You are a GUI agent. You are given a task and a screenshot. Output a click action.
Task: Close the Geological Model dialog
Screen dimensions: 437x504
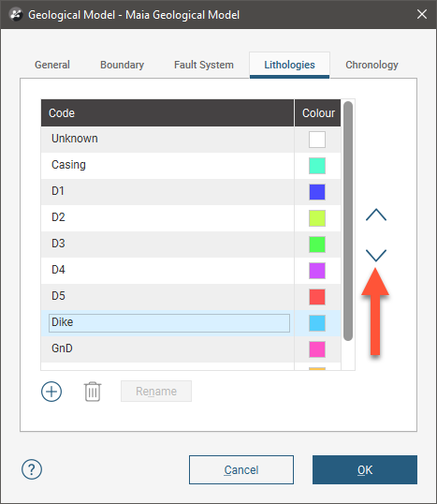pos(422,14)
